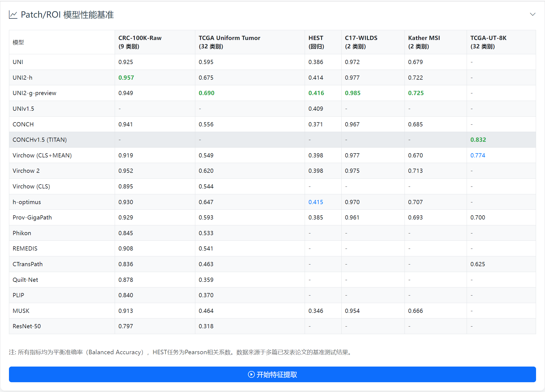Select the CONCHv1.5 (TITAN) row
Viewport: 545px width, 392px height.
pyautogui.click(x=40, y=140)
